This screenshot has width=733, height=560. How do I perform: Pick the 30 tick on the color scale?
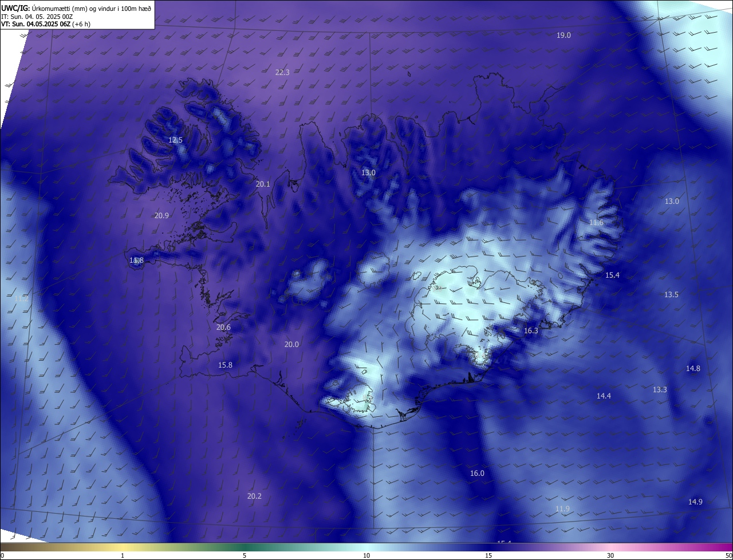pos(610,556)
